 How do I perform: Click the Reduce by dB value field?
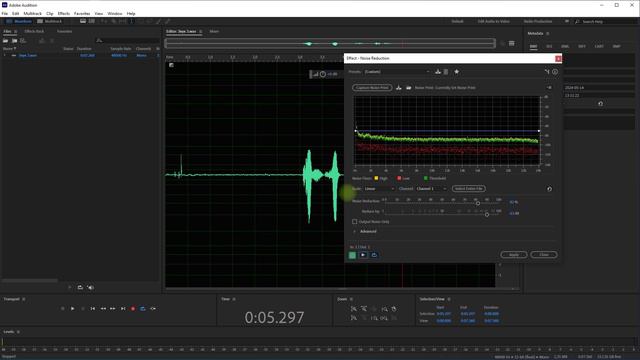click(x=514, y=213)
